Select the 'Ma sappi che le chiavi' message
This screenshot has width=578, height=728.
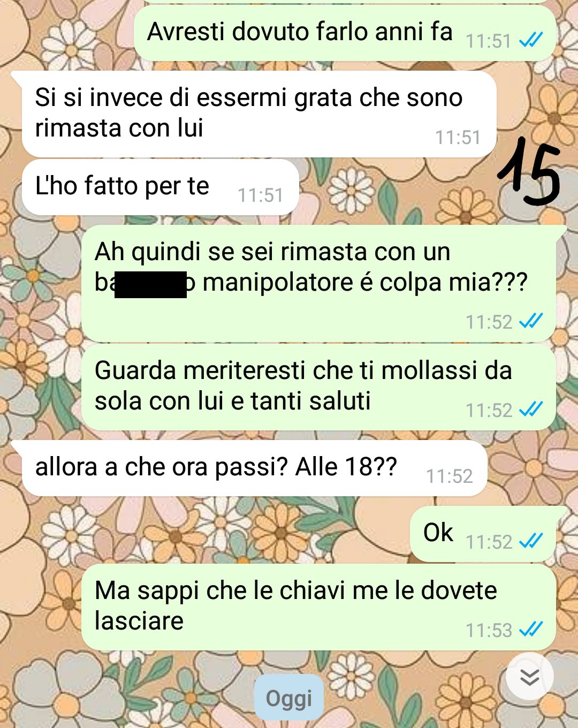point(318,607)
